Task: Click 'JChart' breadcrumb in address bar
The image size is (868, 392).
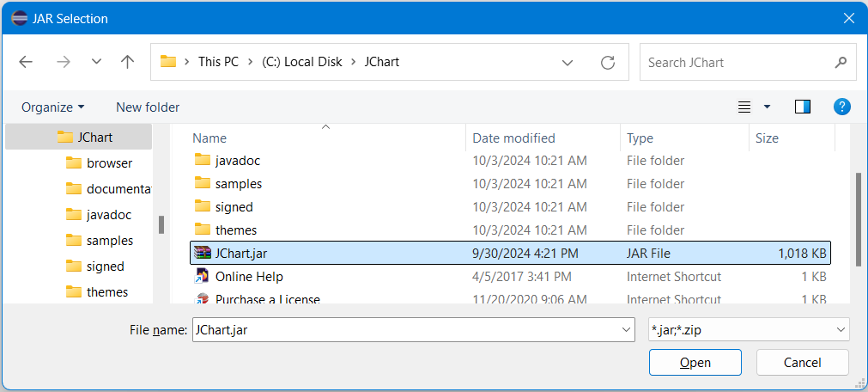Action: (382, 62)
